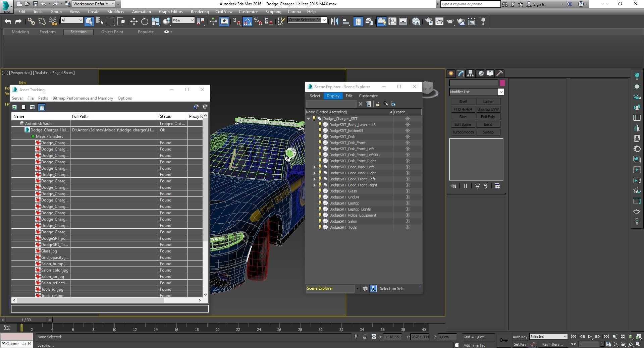Screen dimensions: 644x348
Task: Click the Key Filters button
Action: (x=552, y=344)
